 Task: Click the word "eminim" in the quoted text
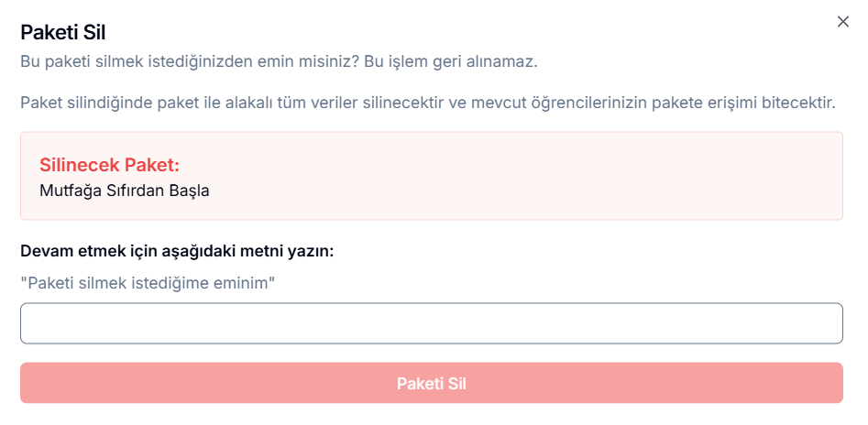coord(244,283)
